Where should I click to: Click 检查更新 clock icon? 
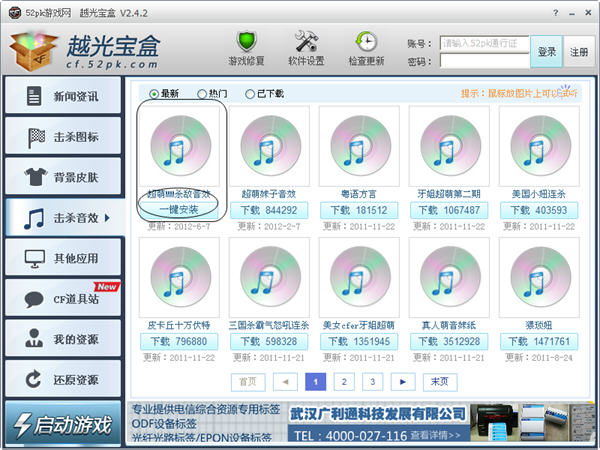click(x=366, y=41)
